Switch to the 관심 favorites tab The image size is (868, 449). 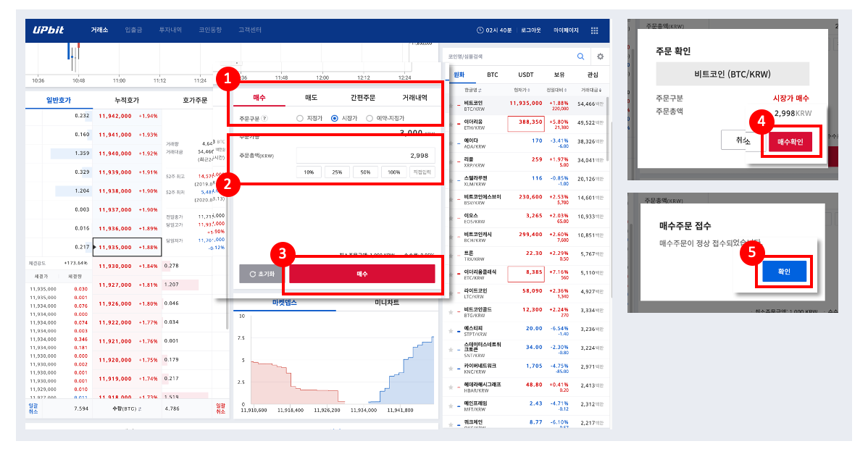pyautogui.click(x=593, y=75)
